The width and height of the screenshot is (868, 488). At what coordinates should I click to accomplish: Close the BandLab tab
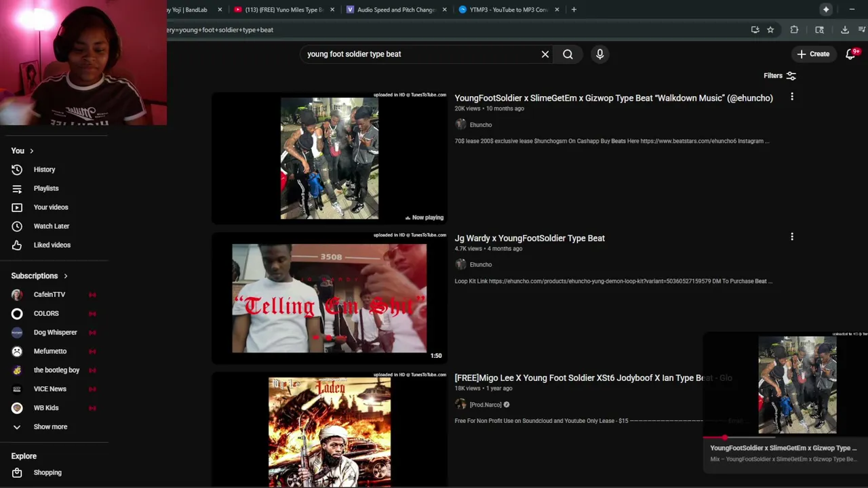(220, 9)
